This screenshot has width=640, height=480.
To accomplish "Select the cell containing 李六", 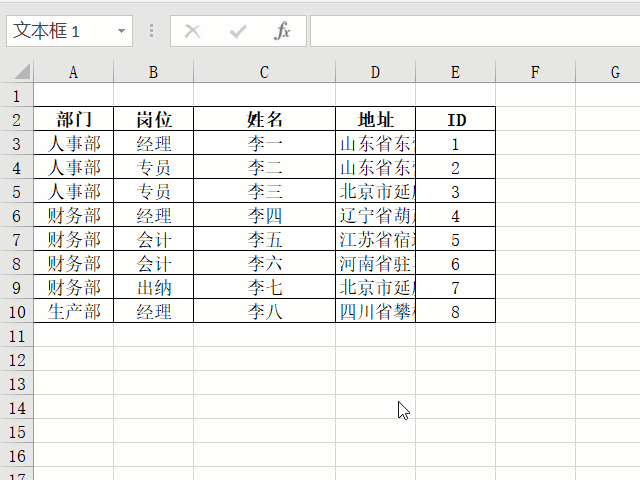I will pos(264,263).
